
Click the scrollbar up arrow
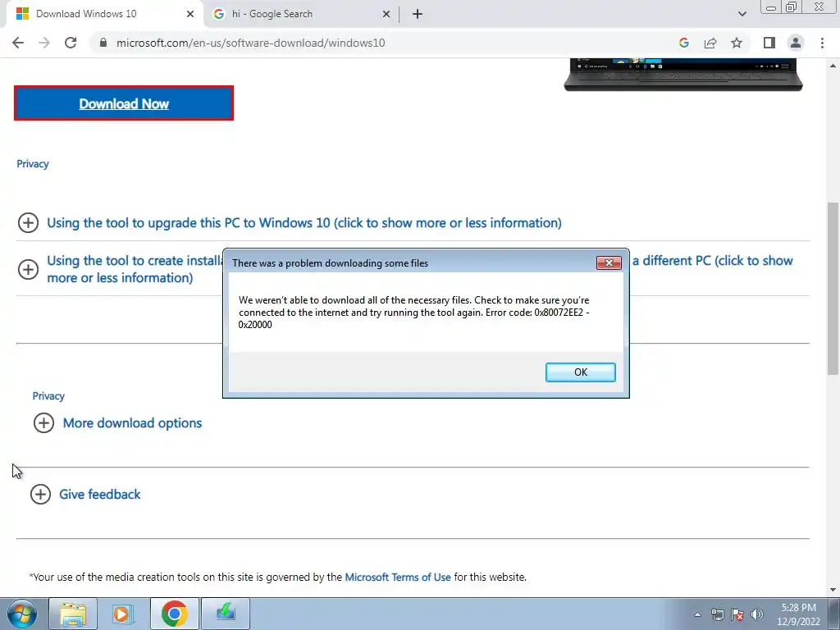833,66
